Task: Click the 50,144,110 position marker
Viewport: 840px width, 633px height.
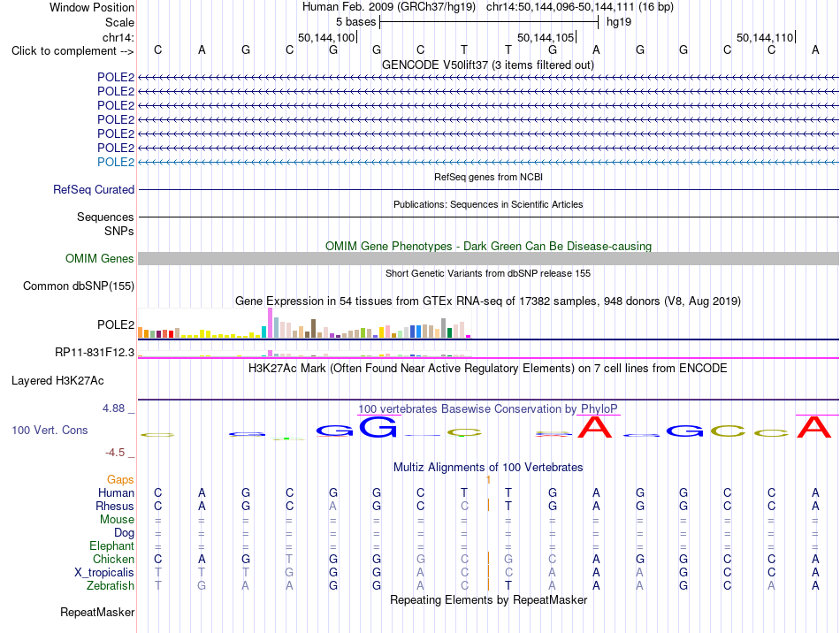Action: (766, 37)
